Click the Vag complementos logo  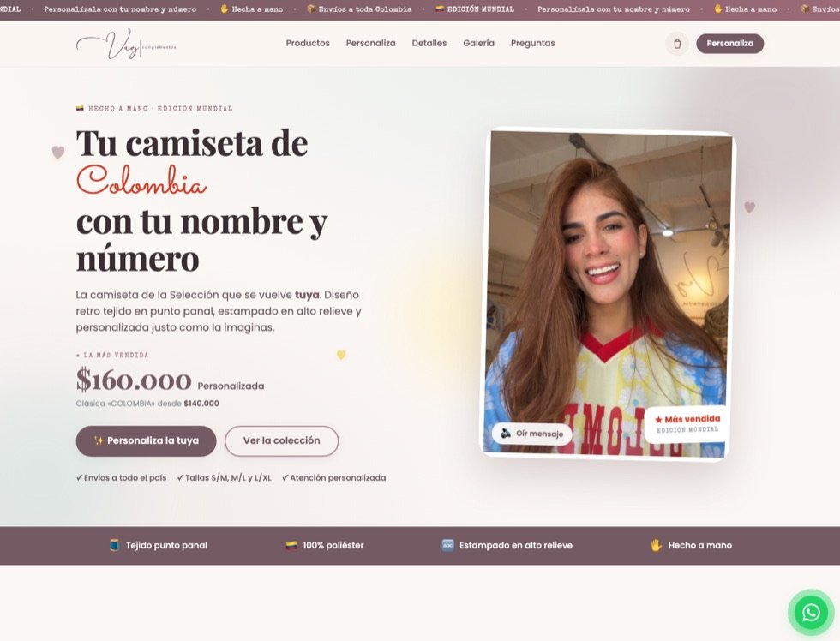click(126, 45)
